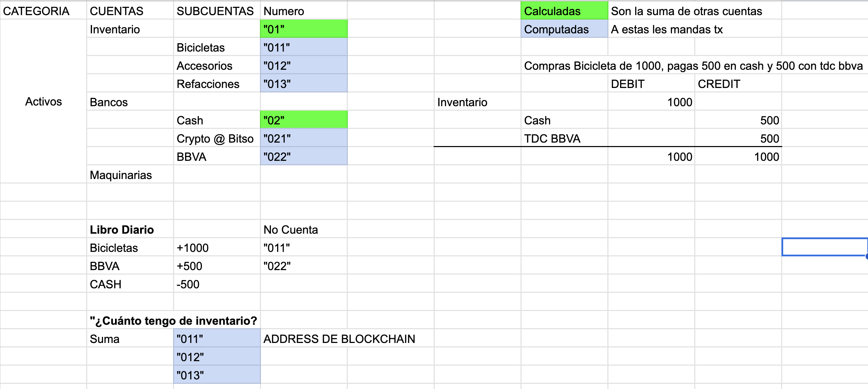The height and width of the screenshot is (389, 868).
Task: Click the empty blue-outlined active cell
Action: point(824,247)
